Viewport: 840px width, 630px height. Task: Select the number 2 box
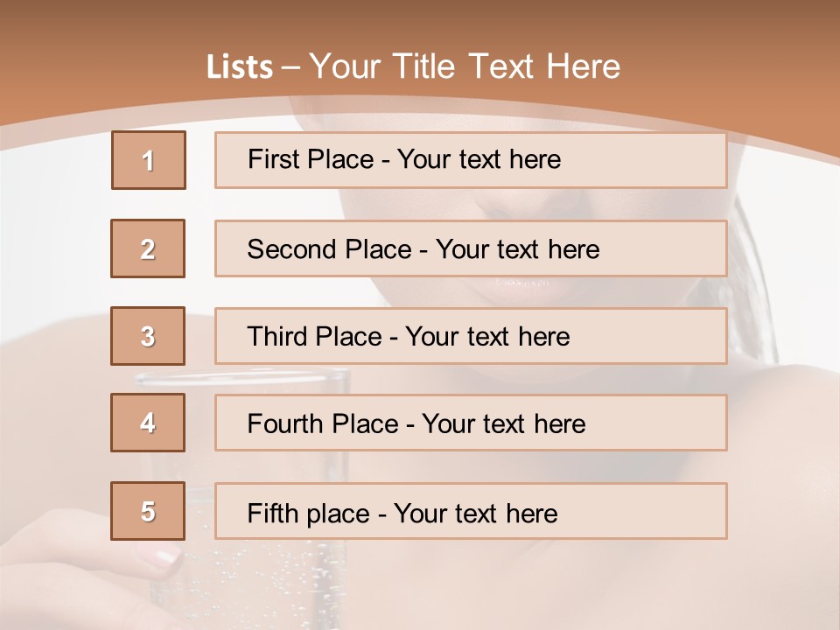coord(148,248)
